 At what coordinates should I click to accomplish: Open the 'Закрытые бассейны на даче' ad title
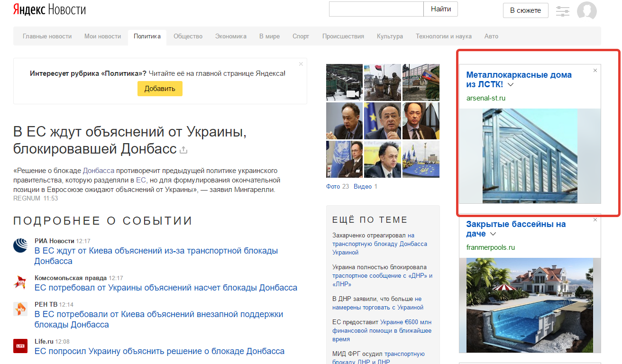(516, 229)
